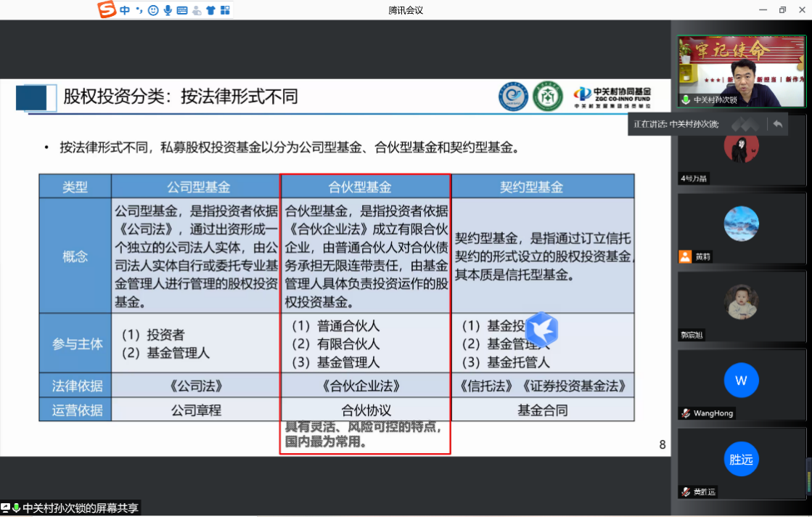
Task: Restore down the 腾讯会议 window
Action: (782, 10)
